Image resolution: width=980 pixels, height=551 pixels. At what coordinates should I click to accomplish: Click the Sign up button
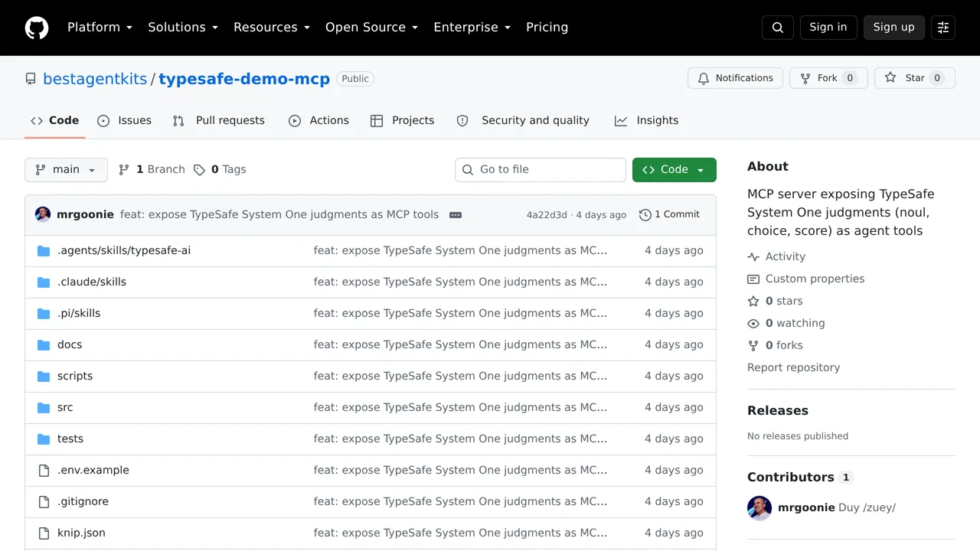894,28
